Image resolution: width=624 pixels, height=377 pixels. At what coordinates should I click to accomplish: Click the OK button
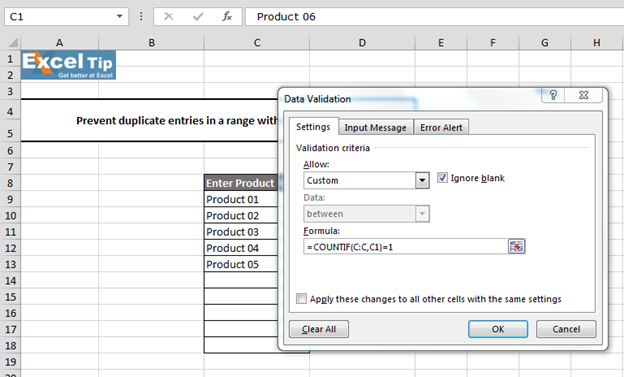(498, 329)
